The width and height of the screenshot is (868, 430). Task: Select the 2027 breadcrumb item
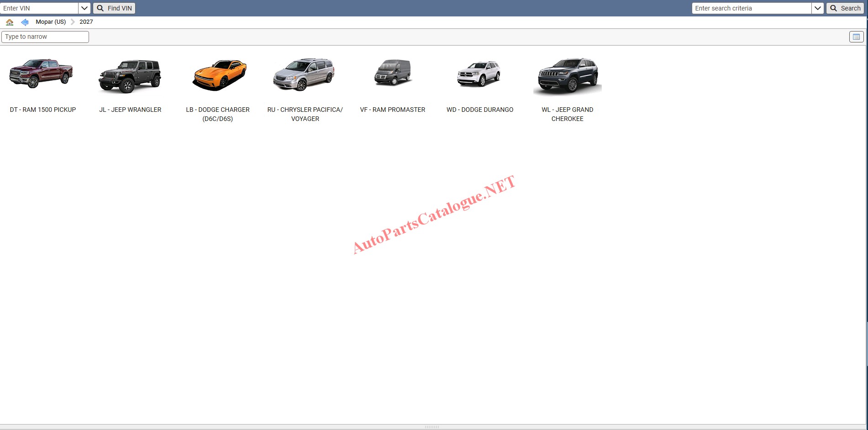pyautogui.click(x=86, y=22)
